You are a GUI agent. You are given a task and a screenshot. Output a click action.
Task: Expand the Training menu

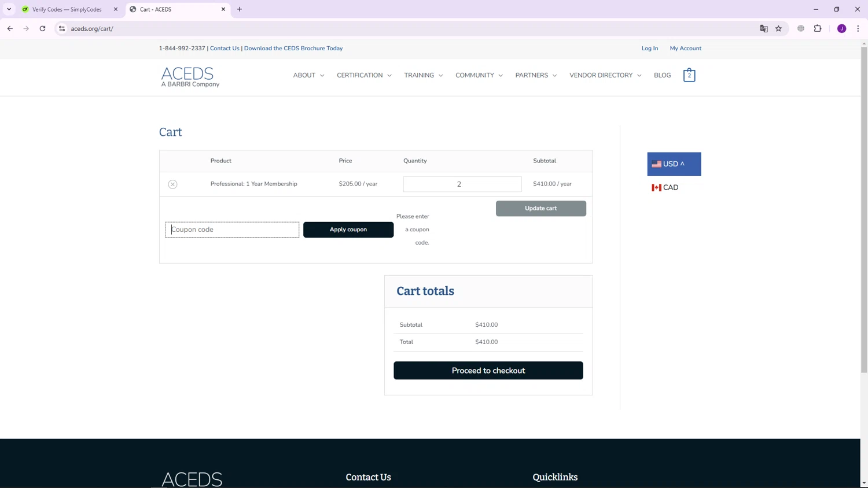(423, 75)
